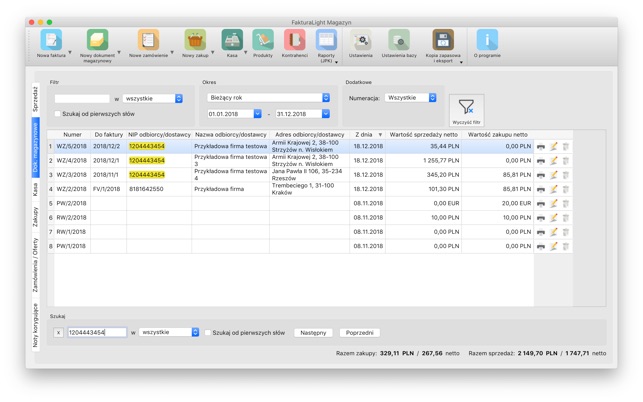The image size is (643, 402).
Task: Sort table by Z dnia column header
Action: [x=367, y=134]
